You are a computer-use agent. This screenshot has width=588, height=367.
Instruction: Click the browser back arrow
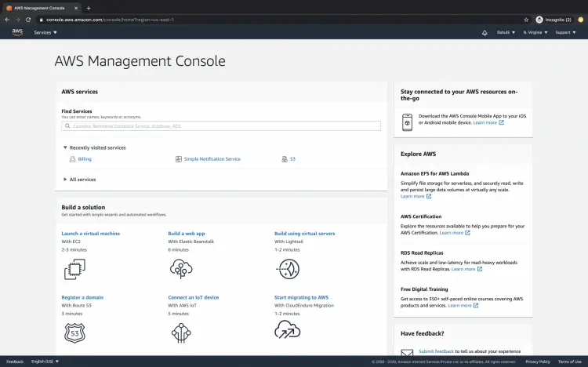click(7, 20)
